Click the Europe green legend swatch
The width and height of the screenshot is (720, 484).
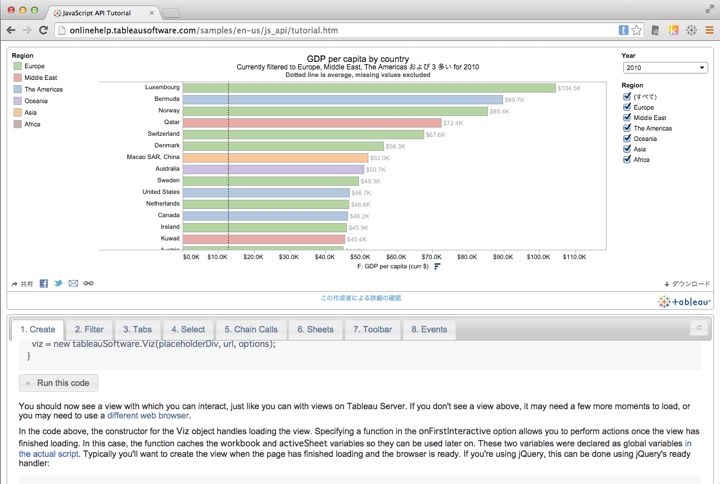pyautogui.click(x=18, y=66)
